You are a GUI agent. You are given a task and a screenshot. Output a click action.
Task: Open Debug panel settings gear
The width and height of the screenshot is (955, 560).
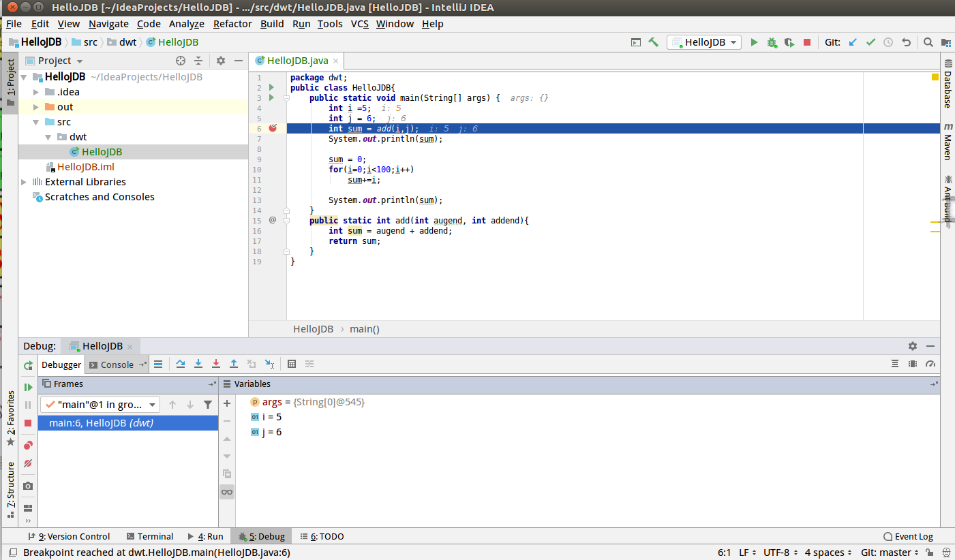tap(913, 346)
